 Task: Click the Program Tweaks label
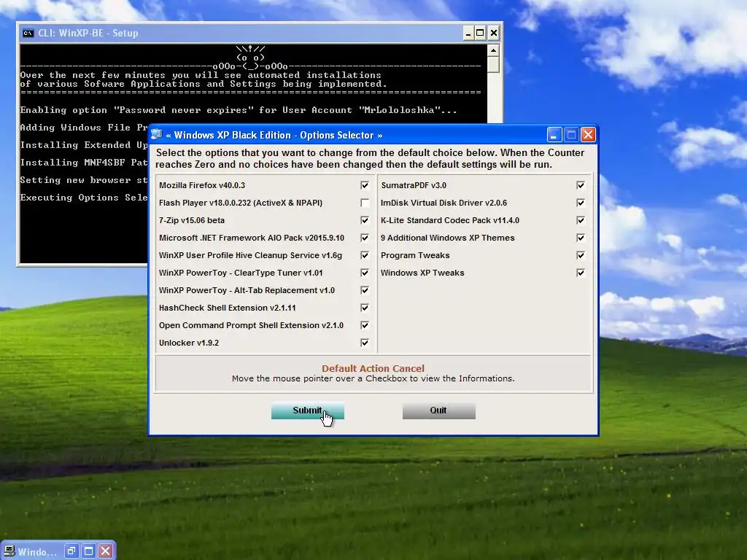tap(415, 255)
